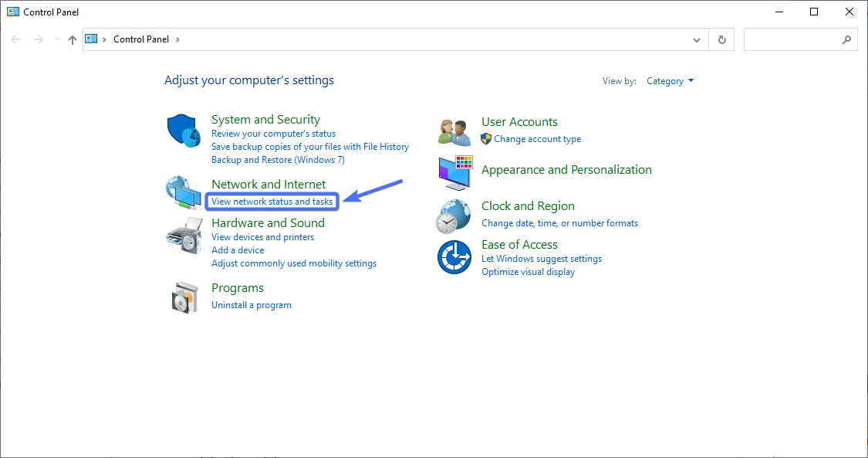Open Network and Internet heading link
868x458 pixels.
tap(269, 185)
